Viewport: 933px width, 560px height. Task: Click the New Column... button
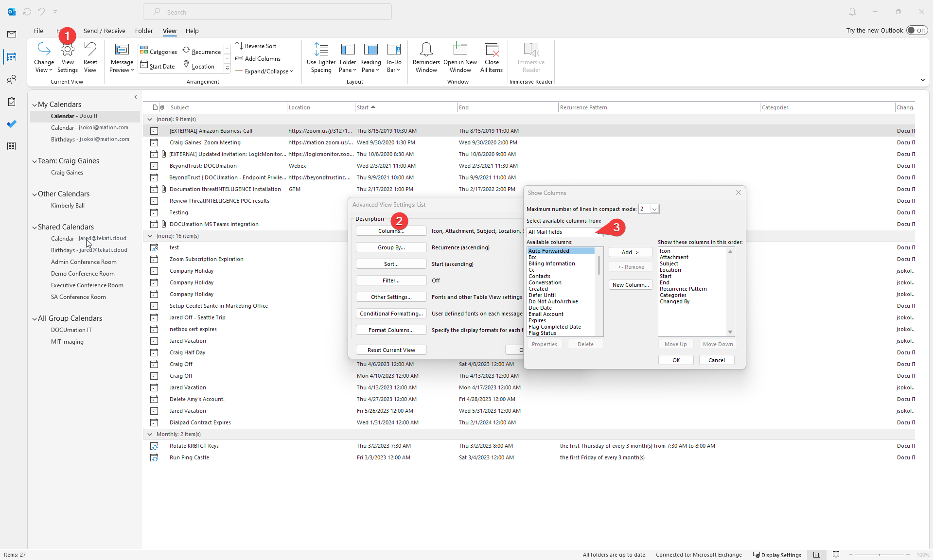[630, 285]
